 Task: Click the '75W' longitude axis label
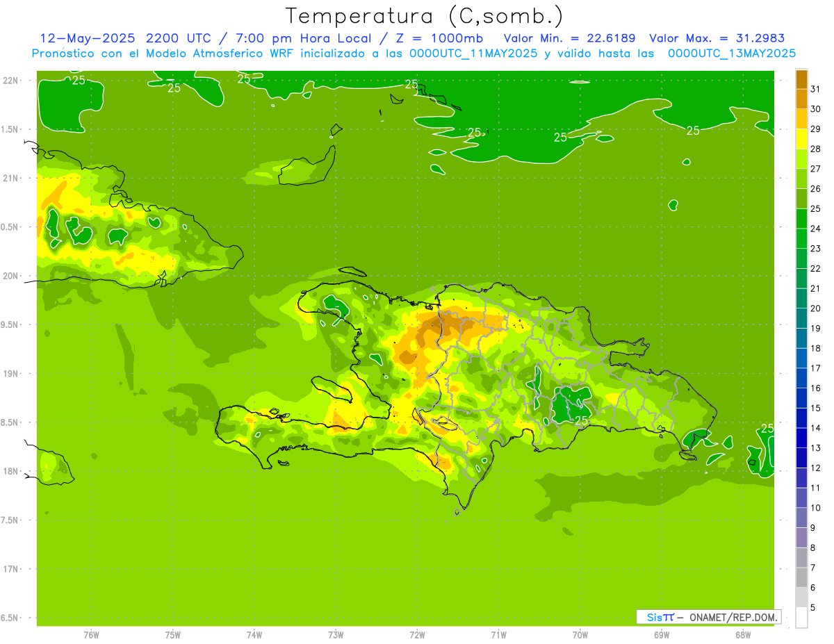pyautogui.click(x=173, y=635)
